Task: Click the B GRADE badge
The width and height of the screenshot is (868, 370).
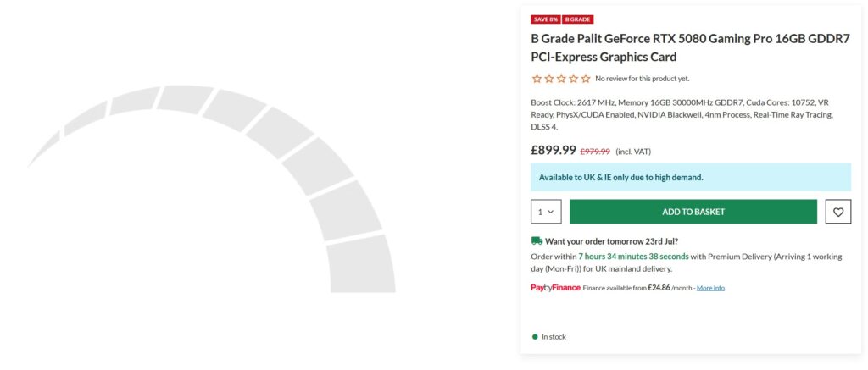Action: [x=578, y=19]
